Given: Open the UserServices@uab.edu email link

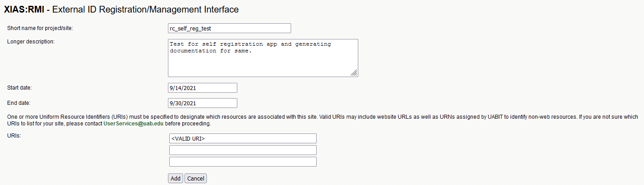Looking at the screenshot, I should 134,124.
